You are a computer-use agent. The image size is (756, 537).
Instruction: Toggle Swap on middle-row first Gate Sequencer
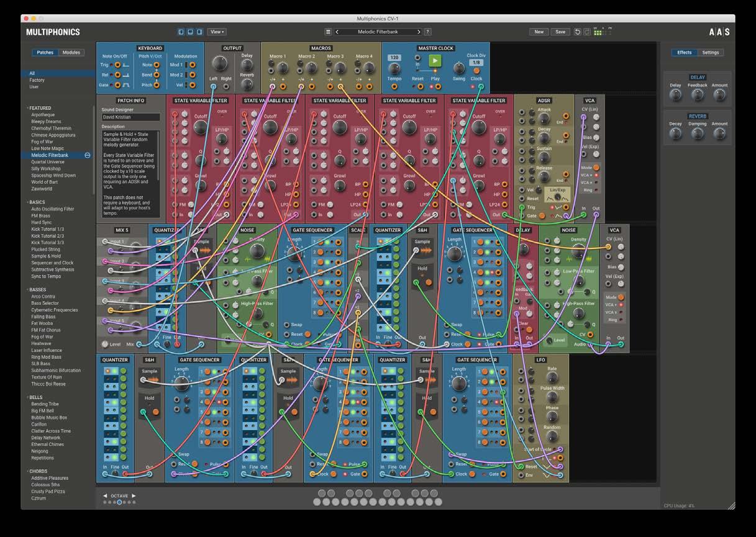click(287, 325)
